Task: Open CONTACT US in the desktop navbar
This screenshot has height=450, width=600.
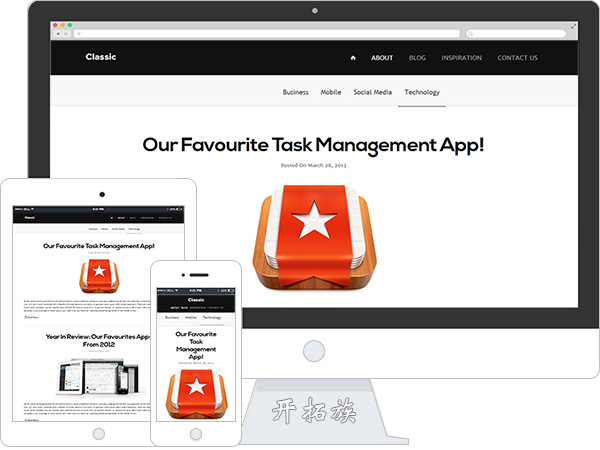Action: pyautogui.click(x=517, y=58)
